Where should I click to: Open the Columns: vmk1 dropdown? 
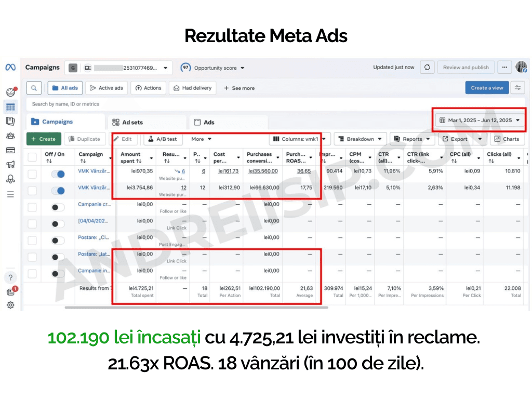[x=299, y=139]
